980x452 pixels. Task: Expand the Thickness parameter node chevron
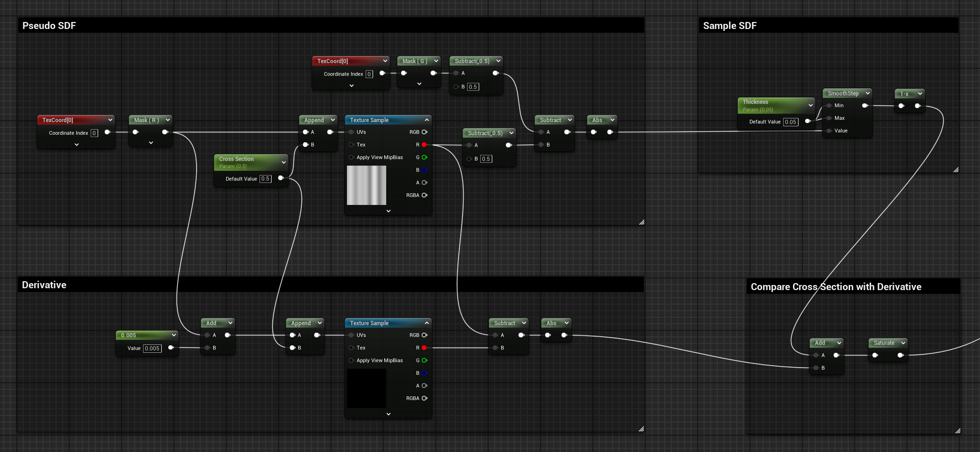[810, 105]
